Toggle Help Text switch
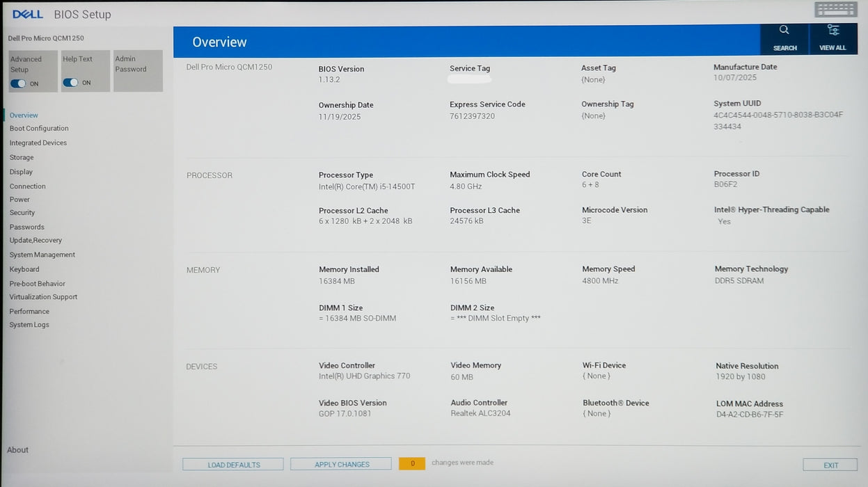This screenshot has width=868, height=487. [x=70, y=83]
